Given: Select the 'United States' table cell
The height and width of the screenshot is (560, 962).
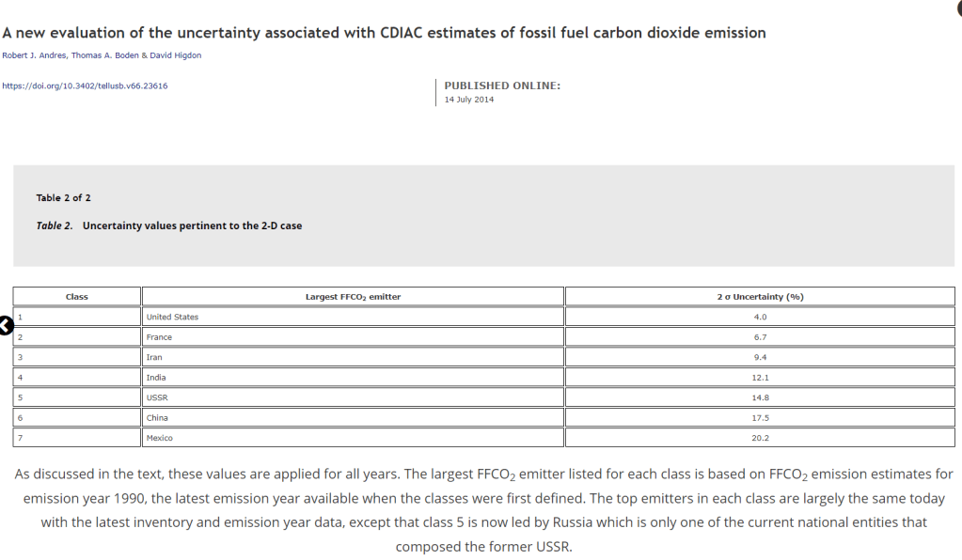Looking at the screenshot, I should tap(173, 317).
